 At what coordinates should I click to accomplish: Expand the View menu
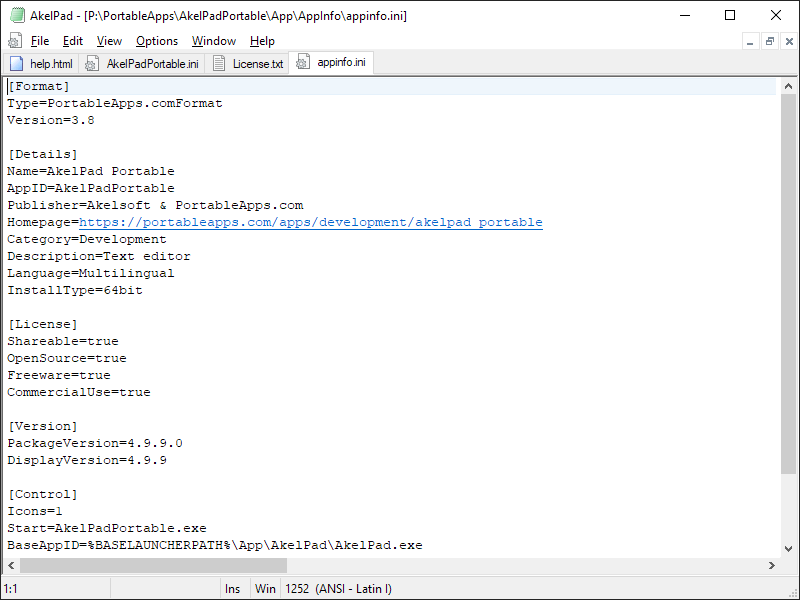pyautogui.click(x=109, y=41)
